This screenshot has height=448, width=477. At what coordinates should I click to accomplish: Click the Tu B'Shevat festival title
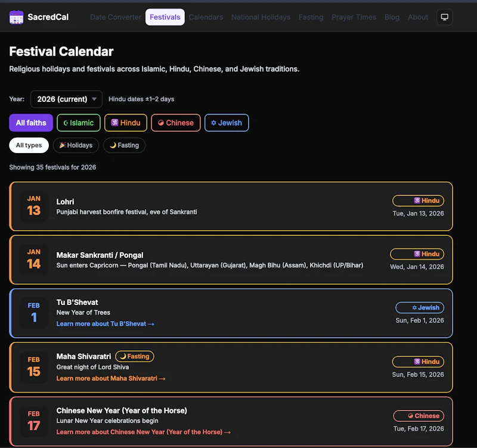click(x=78, y=303)
